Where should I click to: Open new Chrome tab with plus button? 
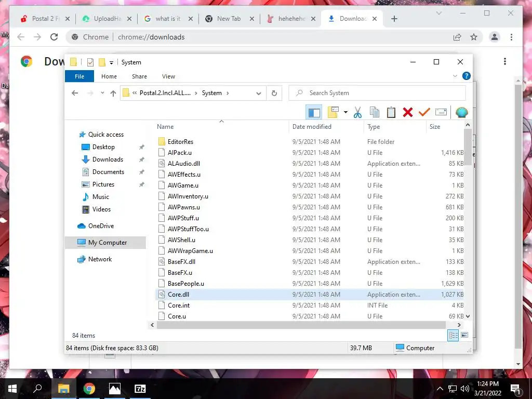pos(394,19)
